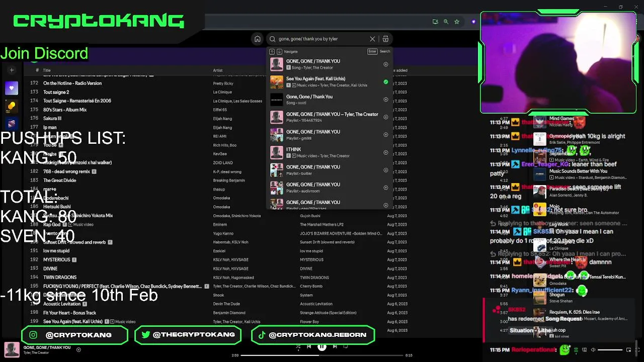The image size is (644, 362).
Task: Open Spotify Home with the house icon
Action: (258, 39)
